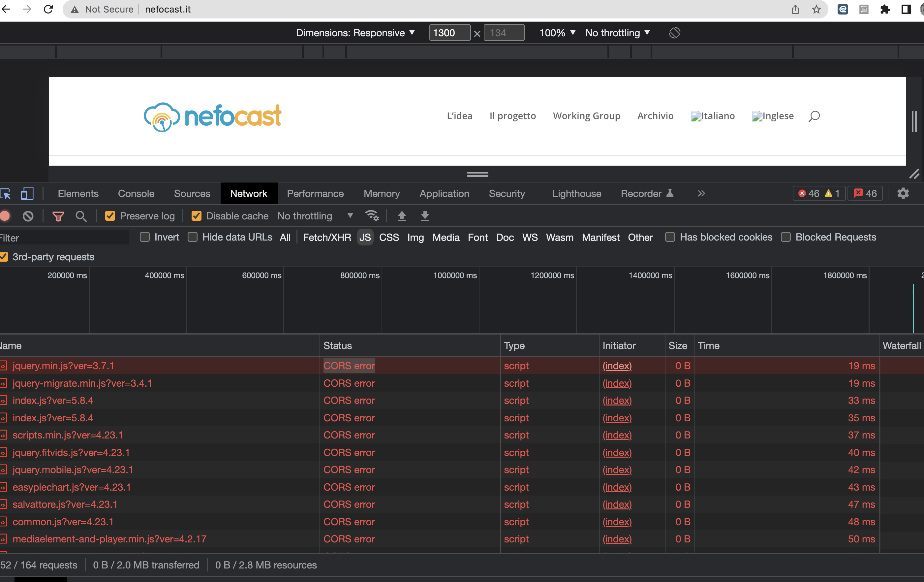Screen dimensions: 924x582
Task: Open DevTools settings gear
Action: 903,193
